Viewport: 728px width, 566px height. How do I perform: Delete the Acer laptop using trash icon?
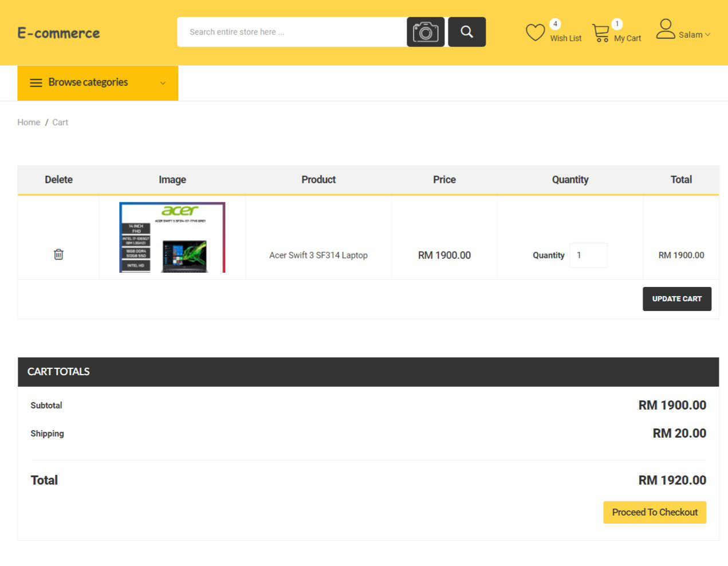(x=58, y=254)
